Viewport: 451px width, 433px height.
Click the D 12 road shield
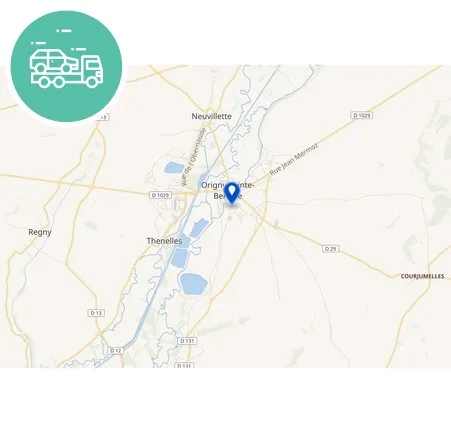tap(116, 351)
